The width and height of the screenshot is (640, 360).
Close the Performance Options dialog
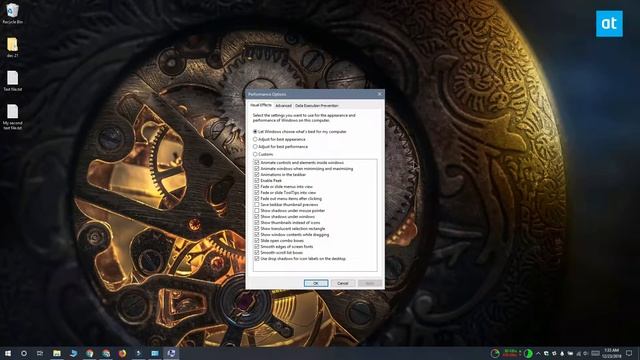[x=380, y=94]
